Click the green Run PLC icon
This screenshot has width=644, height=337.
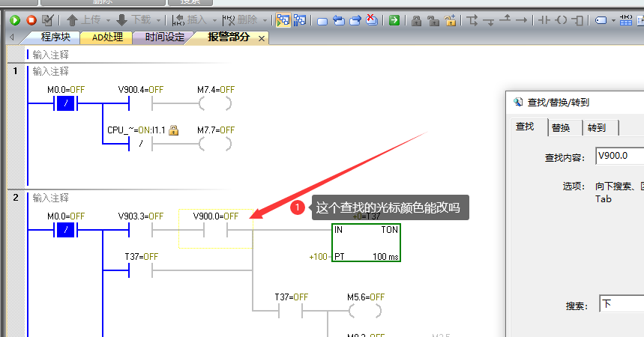(x=15, y=20)
